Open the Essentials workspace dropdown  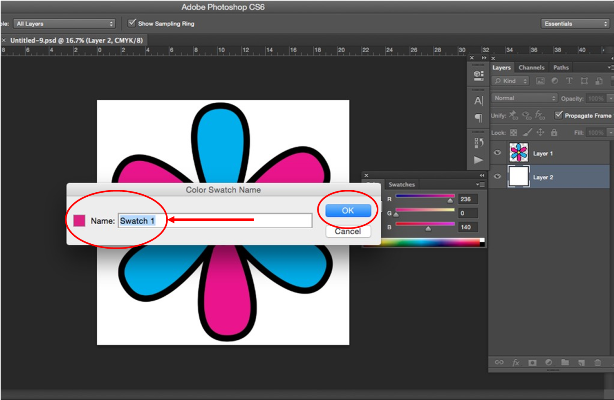575,22
